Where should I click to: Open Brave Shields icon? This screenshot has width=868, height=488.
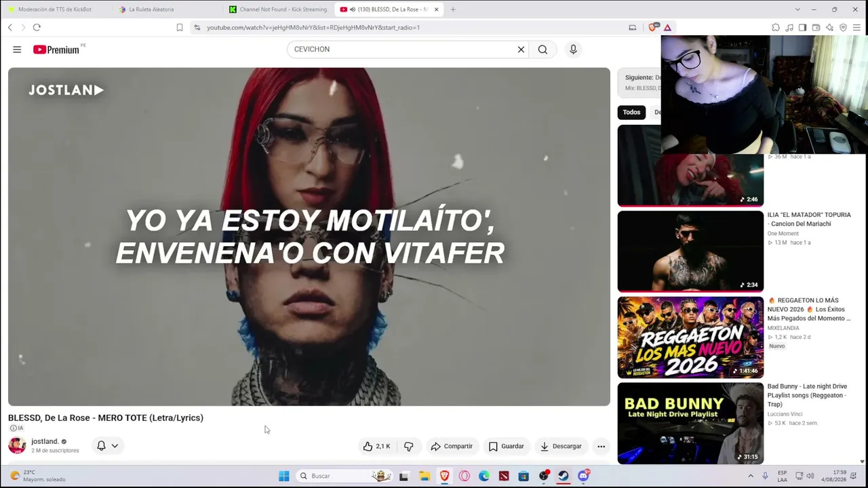tap(652, 27)
